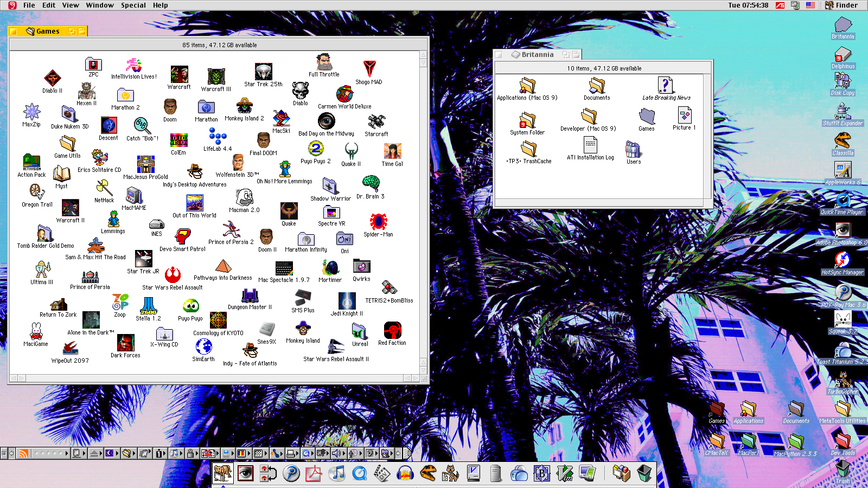This screenshot has width=868, height=488.
Task: Select the SimEarth globe icon
Action: [203, 346]
